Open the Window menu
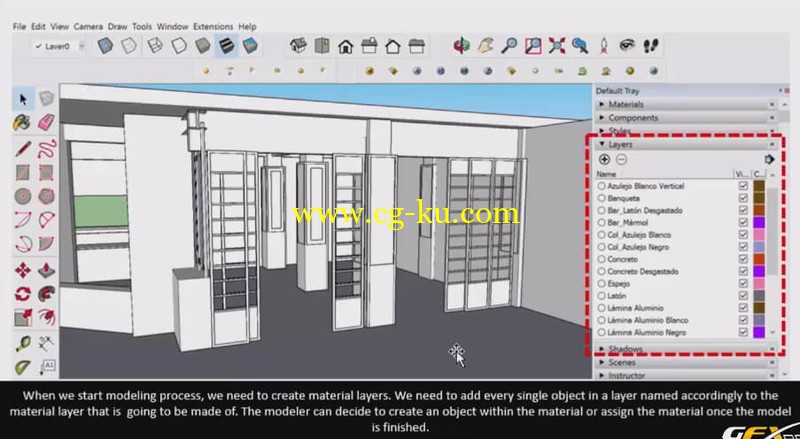Viewport: 800px width, 439px height. 172,27
